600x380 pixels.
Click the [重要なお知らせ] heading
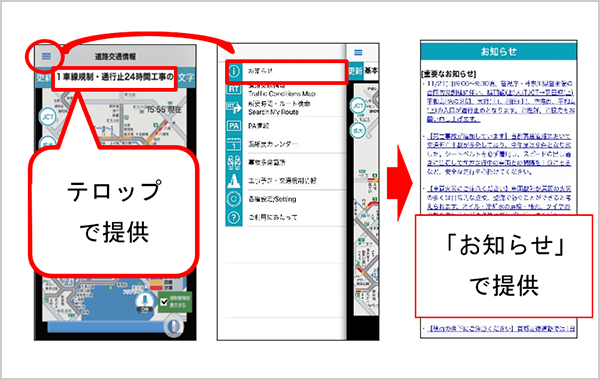coord(448,73)
